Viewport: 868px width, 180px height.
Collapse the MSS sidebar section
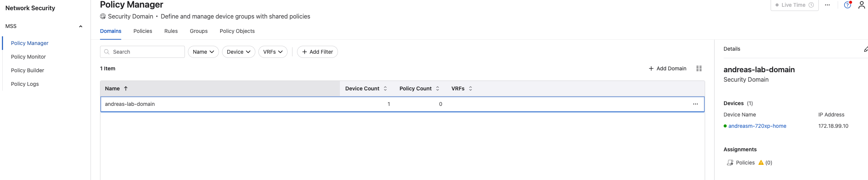click(x=80, y=26)
